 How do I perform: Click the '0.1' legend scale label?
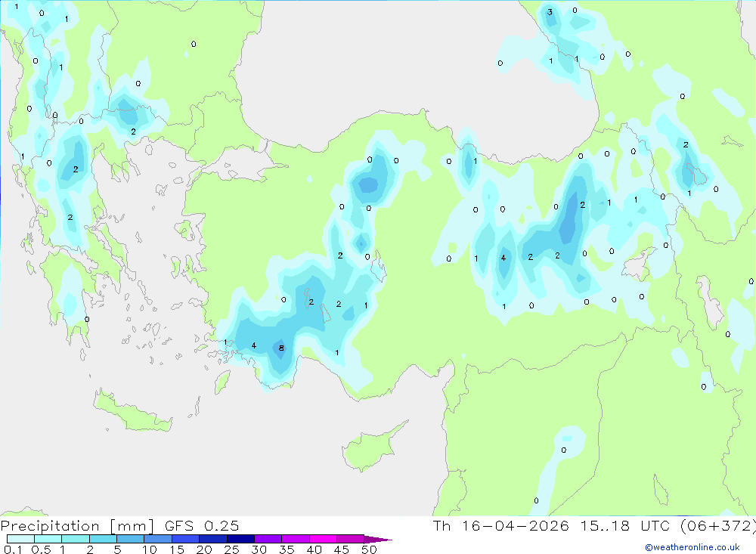coord(14,549)
